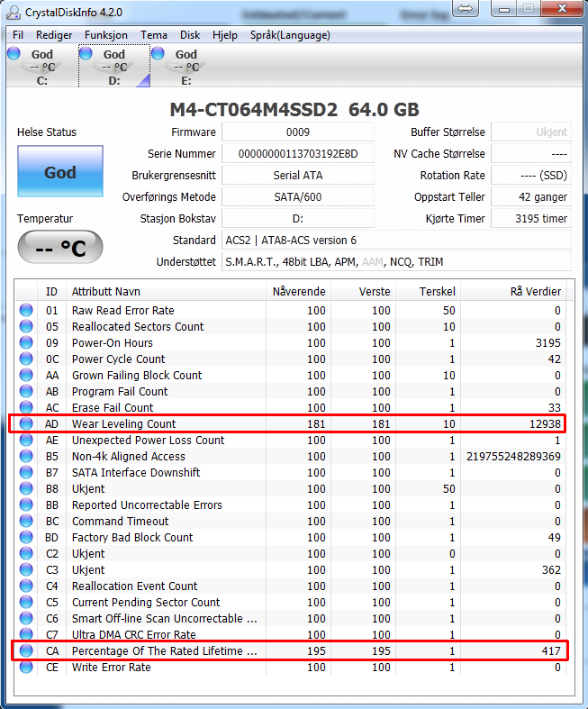This screenshot has height=709, width=588.
Task: Click the blue God health status button
Action: tap(60, 171)
